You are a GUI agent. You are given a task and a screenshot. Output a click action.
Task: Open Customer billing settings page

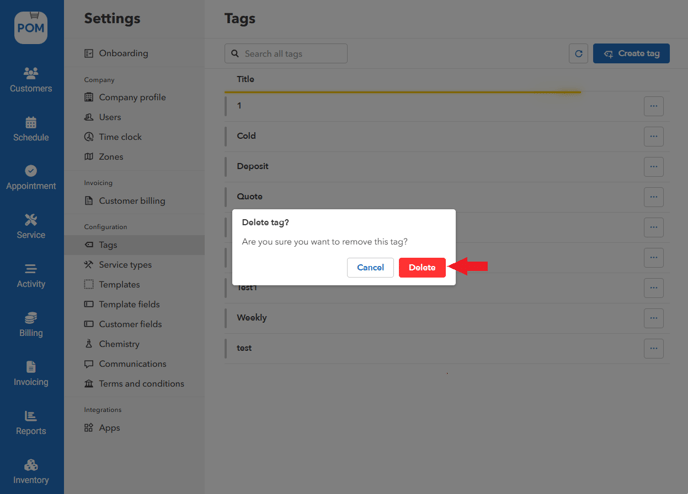132,201
